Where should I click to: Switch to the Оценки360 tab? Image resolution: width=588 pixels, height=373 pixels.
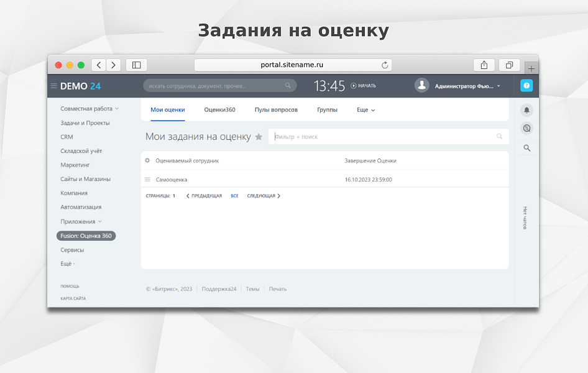pos(220,109)
